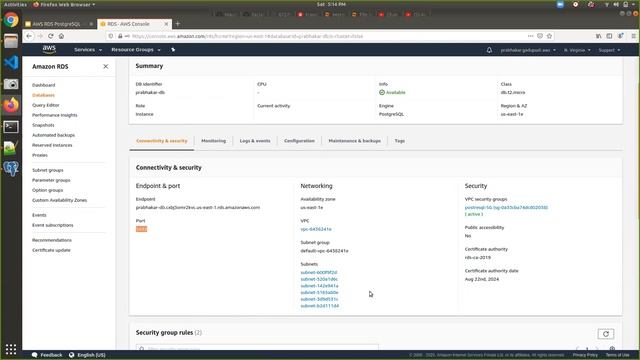Viewport: 640px width, 360px height.
Task: Open Certificate update in sidebar
Action: tap(51, 250)
